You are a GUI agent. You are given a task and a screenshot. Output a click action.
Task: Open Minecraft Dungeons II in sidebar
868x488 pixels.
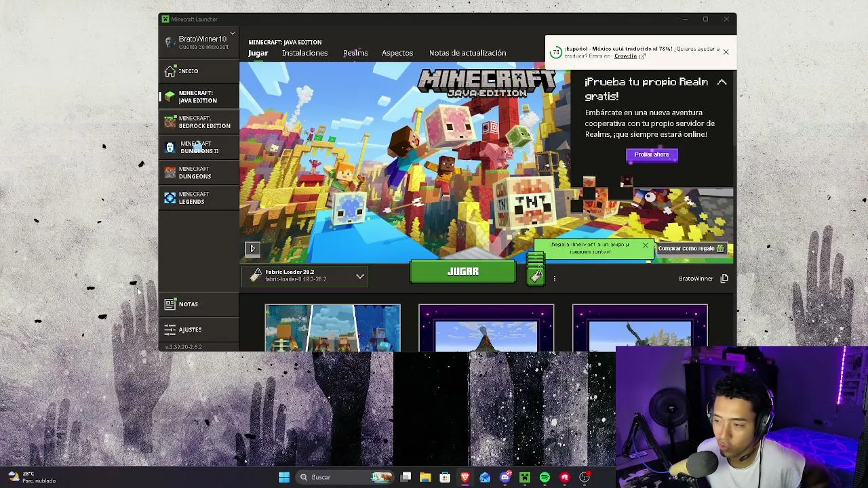point(199,147)
